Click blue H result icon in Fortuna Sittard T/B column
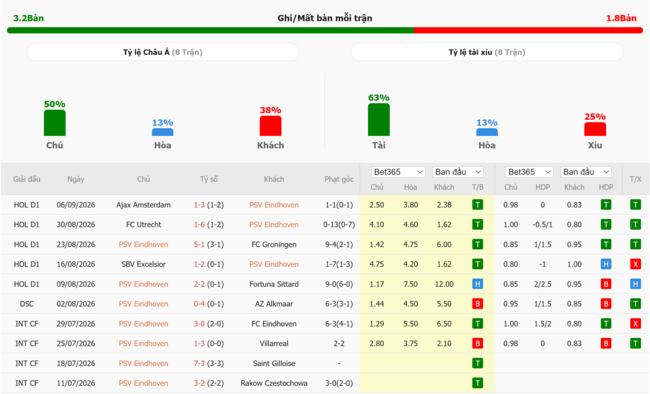650x394 pixels. (478, 284)
